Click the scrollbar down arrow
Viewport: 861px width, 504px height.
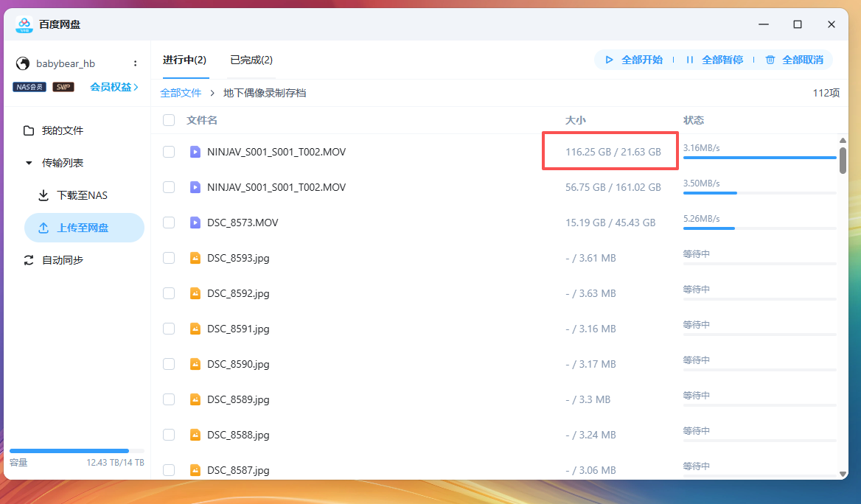843,474
